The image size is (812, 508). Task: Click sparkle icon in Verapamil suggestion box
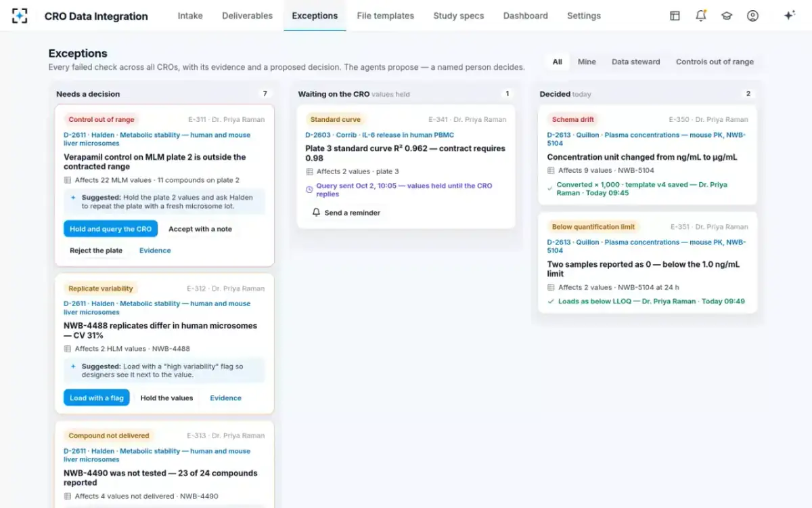click(x=74, y=198)
